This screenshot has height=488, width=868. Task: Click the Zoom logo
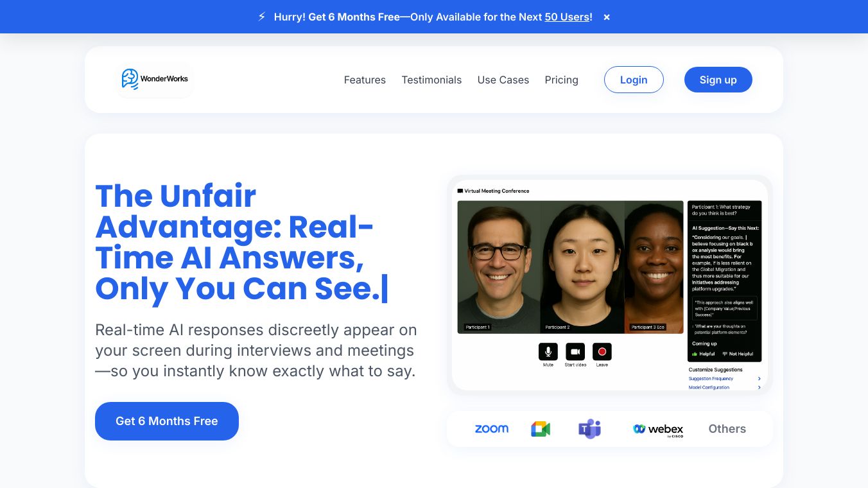[492, 429]
